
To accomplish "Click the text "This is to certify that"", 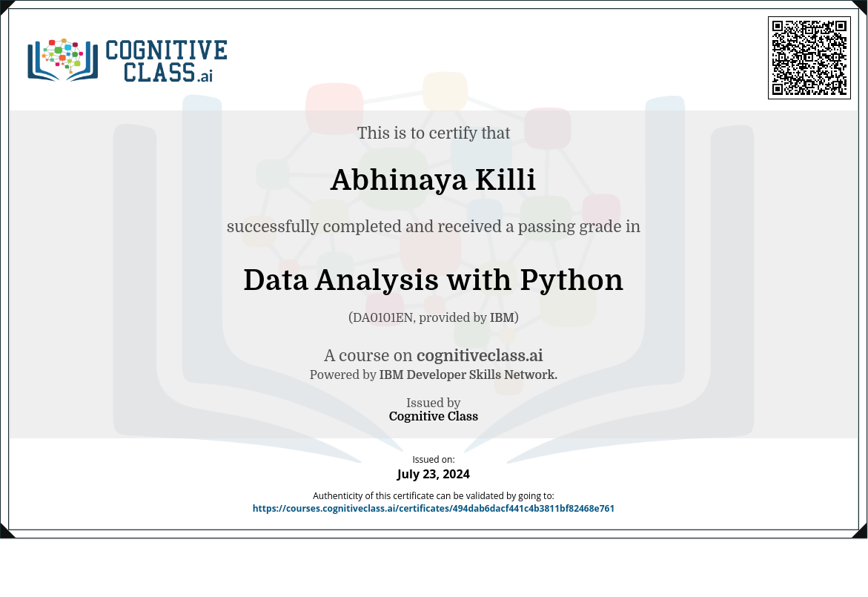I will coord(434,133).
